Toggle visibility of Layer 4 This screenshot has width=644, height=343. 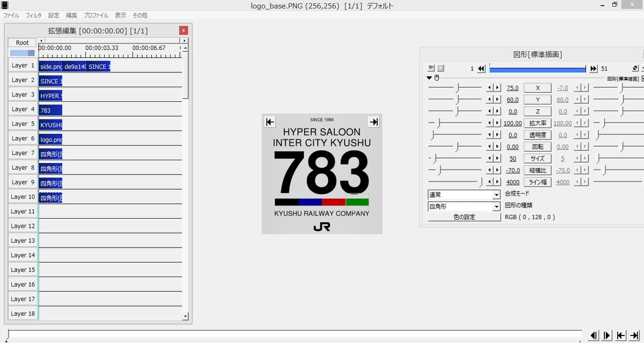(x=23, y=109)
